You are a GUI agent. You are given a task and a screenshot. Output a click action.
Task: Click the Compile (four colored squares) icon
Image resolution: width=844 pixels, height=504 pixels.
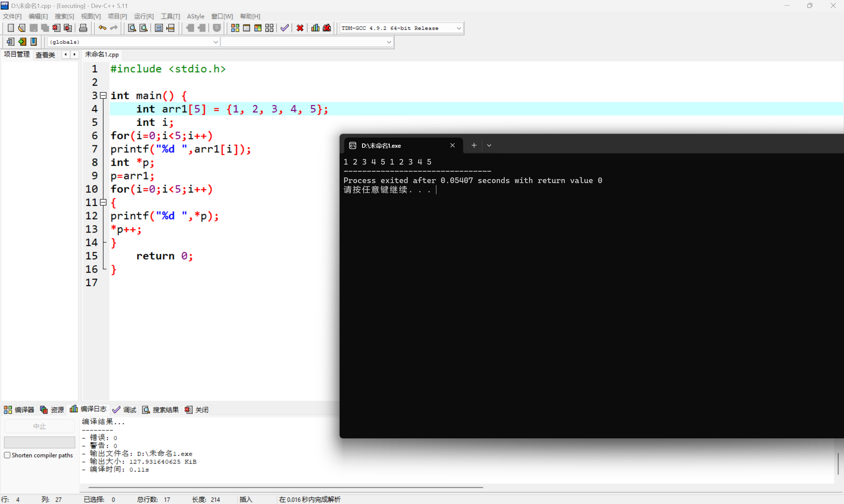pyautogui.click(x=235, y=28)
